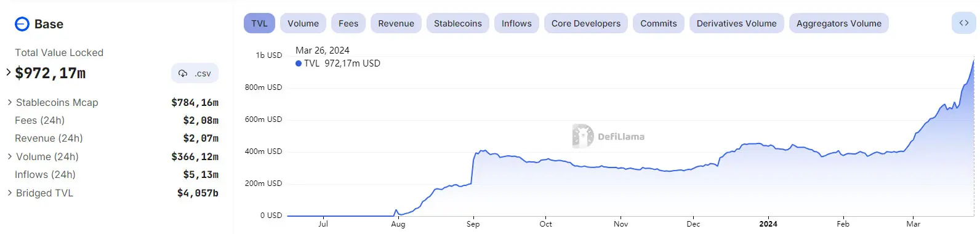This screenshot has width=980, height=234.
Task: Click the $2,07m revenue value
Action: (x=201, y=138)
